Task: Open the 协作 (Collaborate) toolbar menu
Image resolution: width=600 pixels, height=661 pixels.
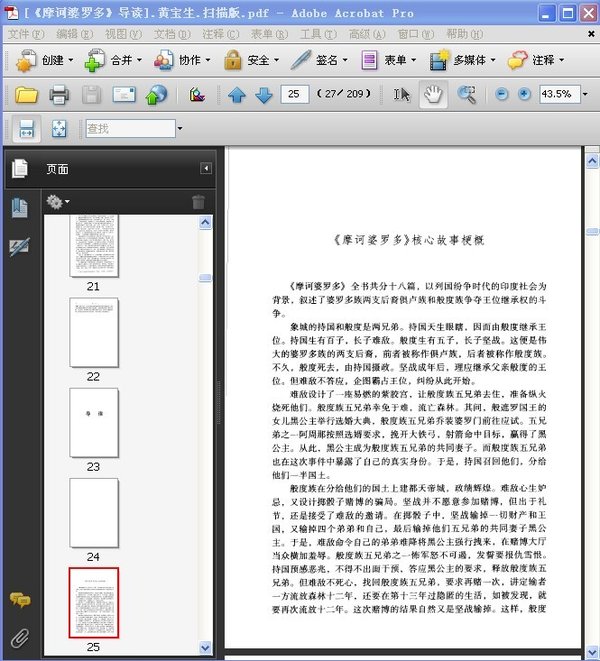Action: [181, 61]
